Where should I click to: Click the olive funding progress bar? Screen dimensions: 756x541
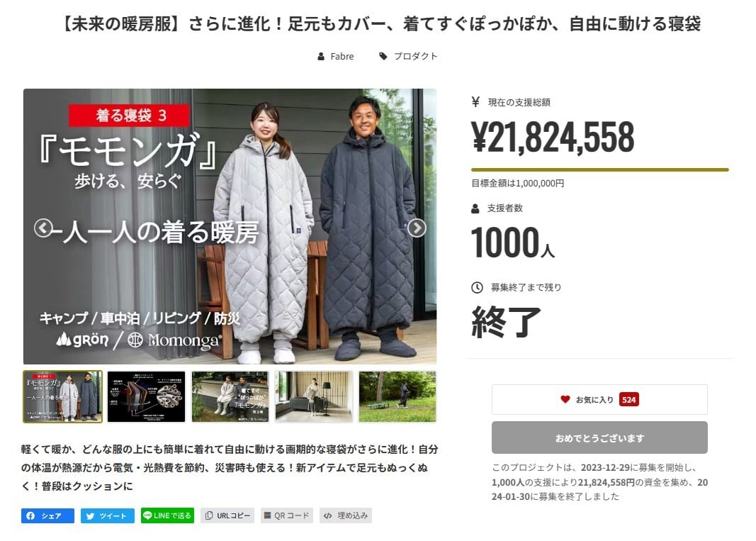pyautogui.click(x=600, y=170)
